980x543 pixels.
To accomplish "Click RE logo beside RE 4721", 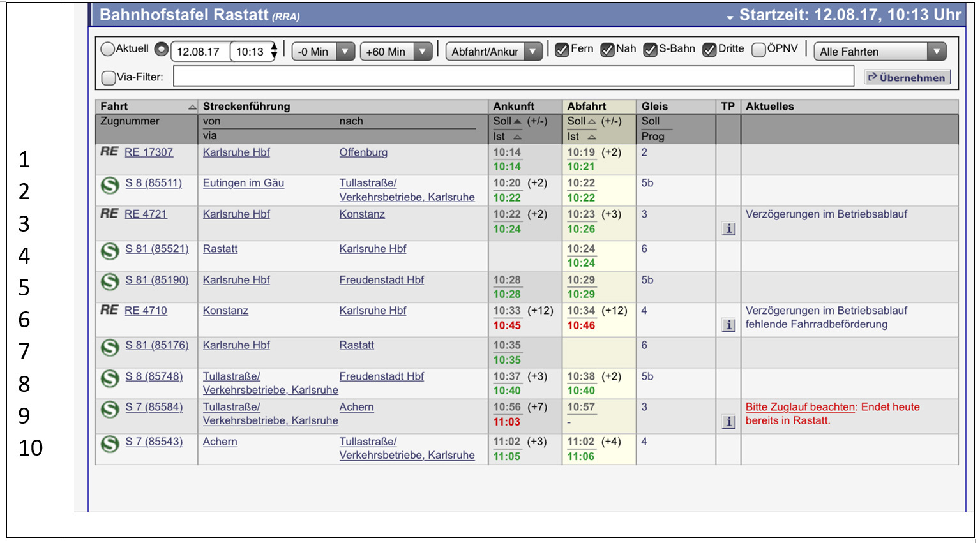I will (x=109, y=213).
